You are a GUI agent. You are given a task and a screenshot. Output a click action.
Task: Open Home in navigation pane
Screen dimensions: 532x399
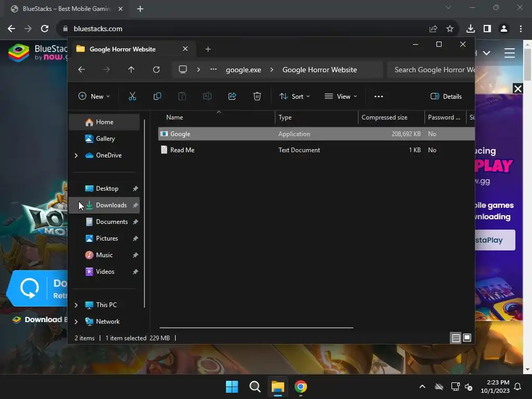coord(104,122)
